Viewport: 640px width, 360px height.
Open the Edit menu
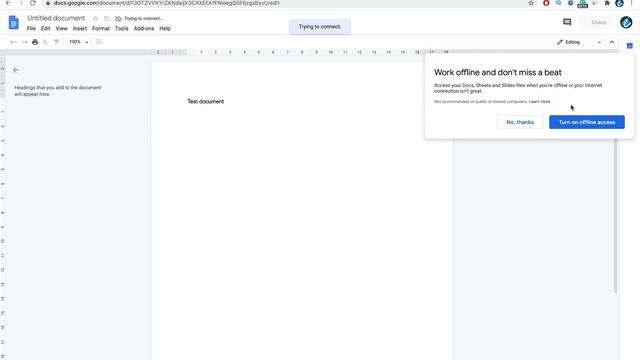(x=45, y=29)
